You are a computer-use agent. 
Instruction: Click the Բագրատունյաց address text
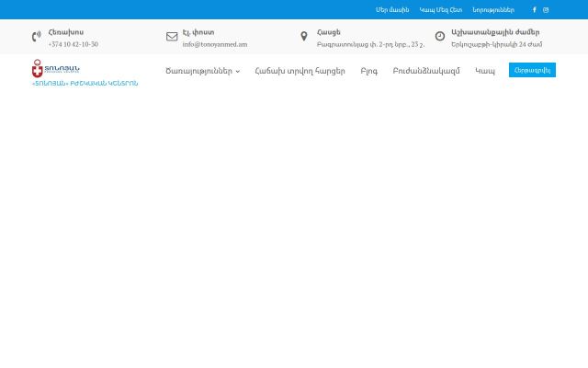point(370,44)
